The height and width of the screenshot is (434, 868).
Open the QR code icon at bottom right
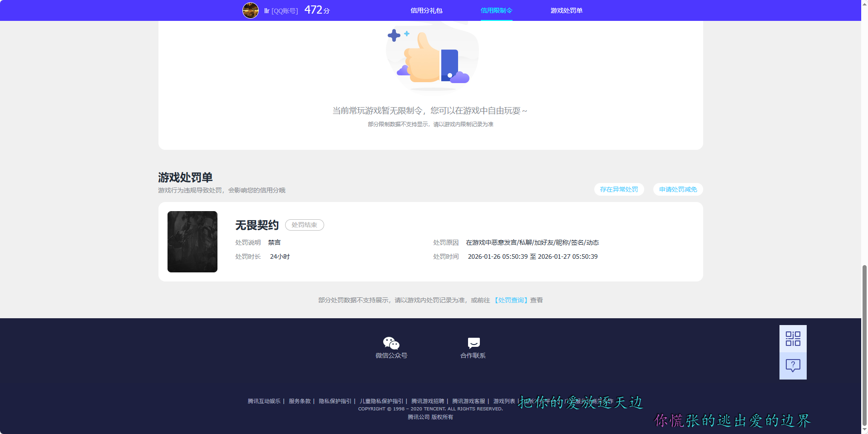coord(792,339)
